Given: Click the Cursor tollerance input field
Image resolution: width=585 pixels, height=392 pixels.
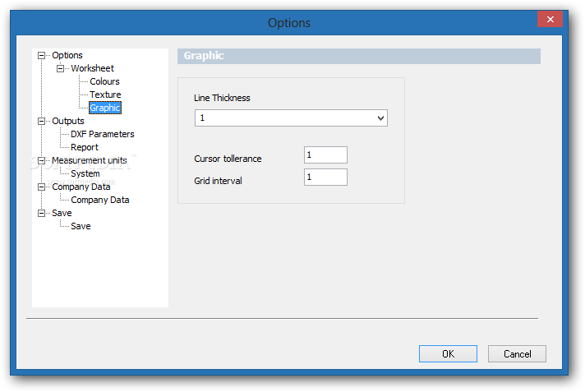Looking at the screenshot, I should click(x=325, y=155).
